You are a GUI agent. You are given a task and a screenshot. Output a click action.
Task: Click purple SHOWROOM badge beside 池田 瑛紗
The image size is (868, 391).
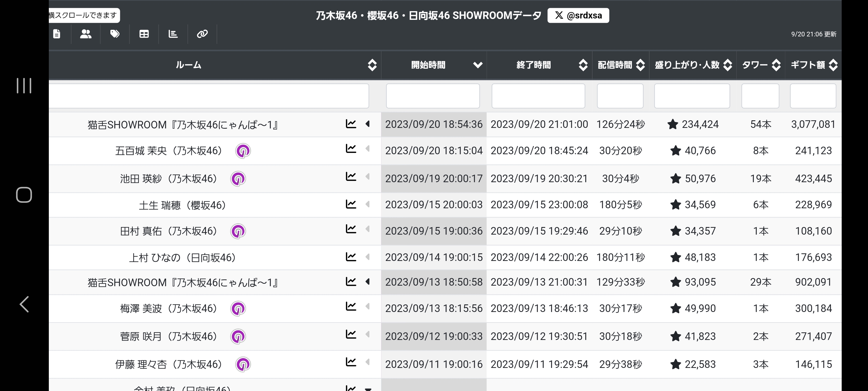click(x=238, y=179)
